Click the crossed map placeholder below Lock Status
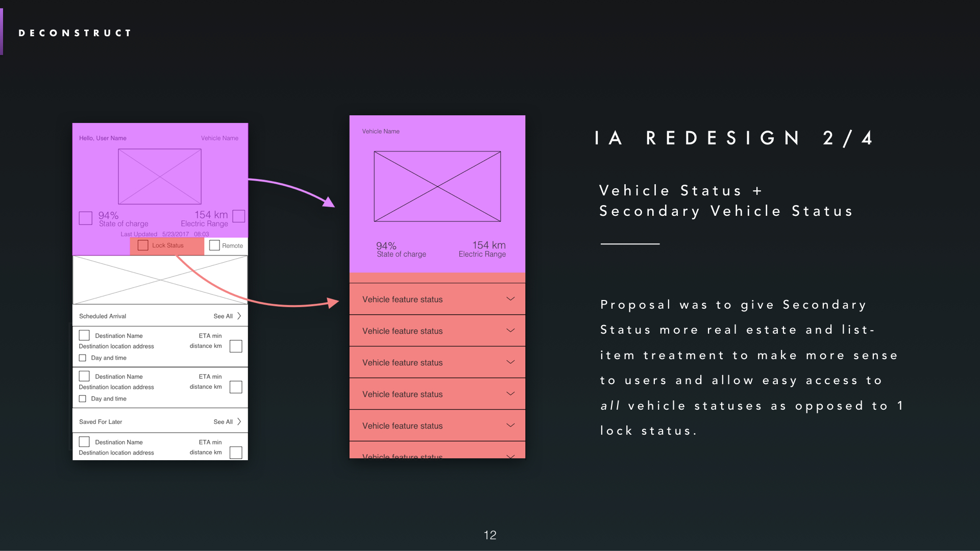 160,280
